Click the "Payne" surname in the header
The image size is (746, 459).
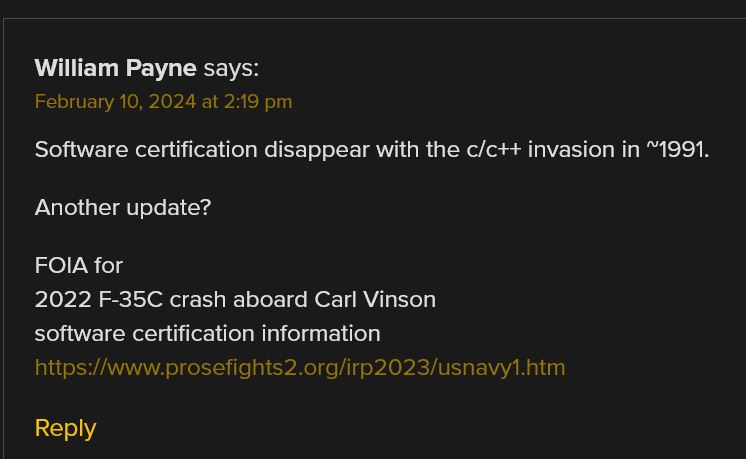pos(161,68)
